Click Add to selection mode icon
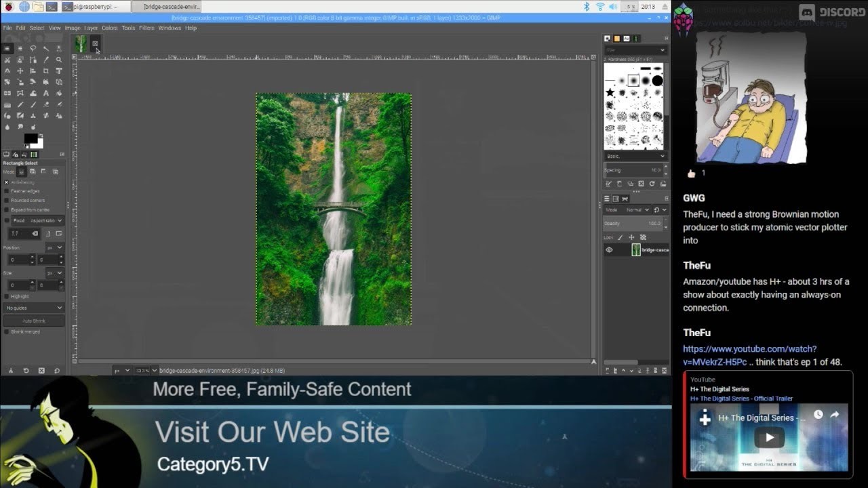 pyautogui.click(x=32, y=171)
